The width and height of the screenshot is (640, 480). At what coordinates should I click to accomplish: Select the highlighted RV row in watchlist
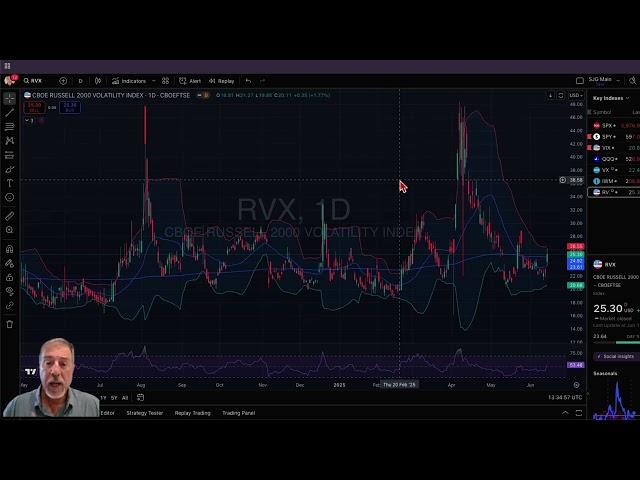(614, 192)
